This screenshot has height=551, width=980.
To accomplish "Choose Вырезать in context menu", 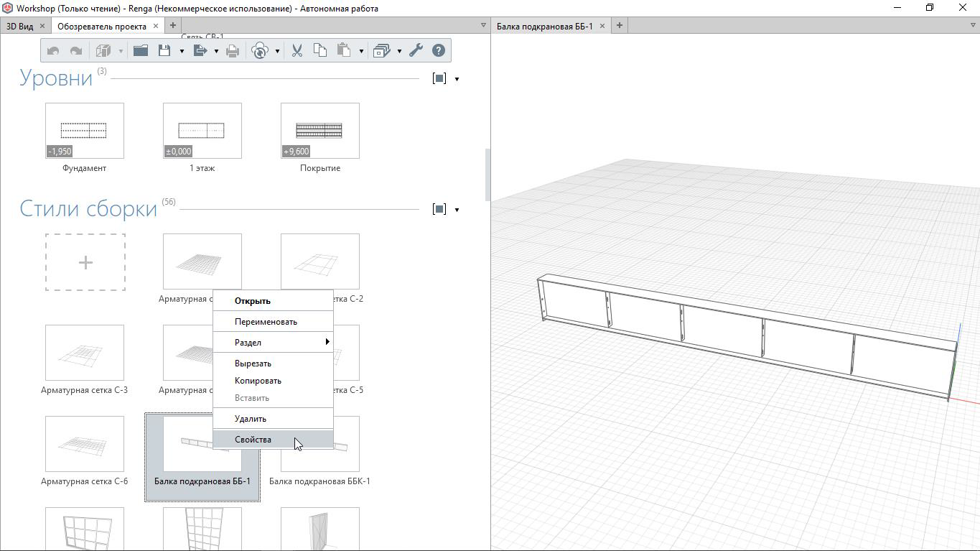I will click(x=273, y=364).
